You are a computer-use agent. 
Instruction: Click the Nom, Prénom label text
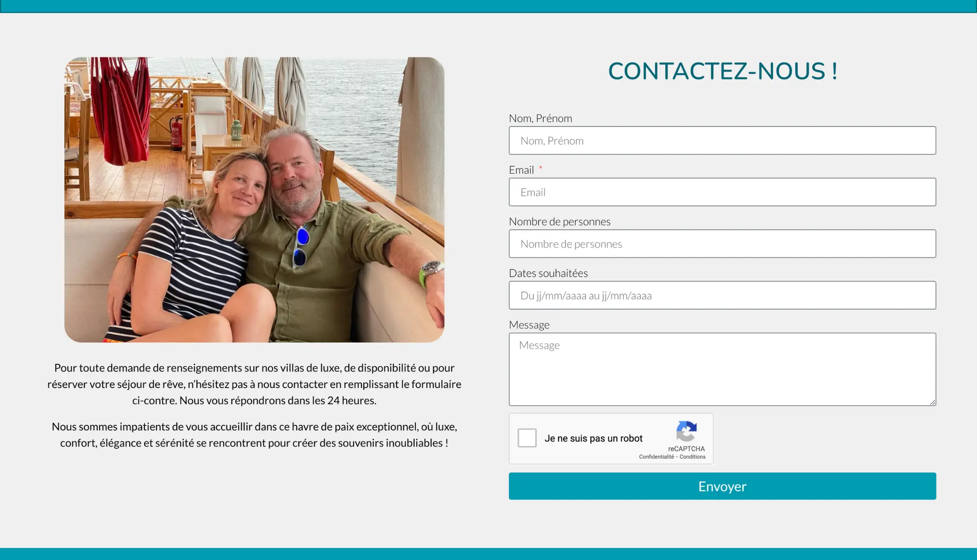(x=540, y=119)
